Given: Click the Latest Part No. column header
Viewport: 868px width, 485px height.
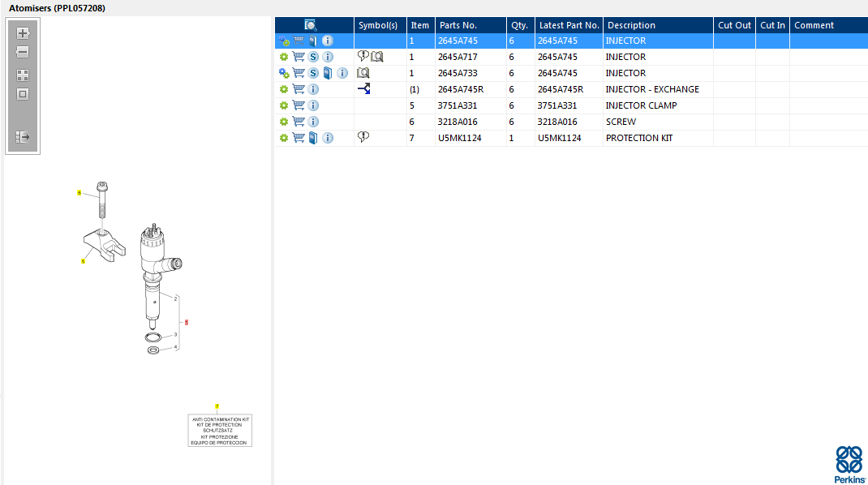Looking at the screenshot, I should [x=569, y=25].
